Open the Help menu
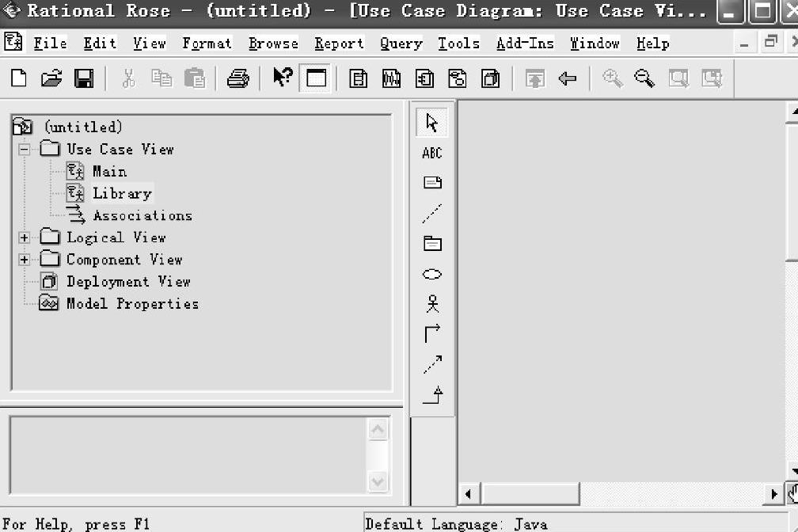The height and width of the screenshot is (532, 798). 653,44
